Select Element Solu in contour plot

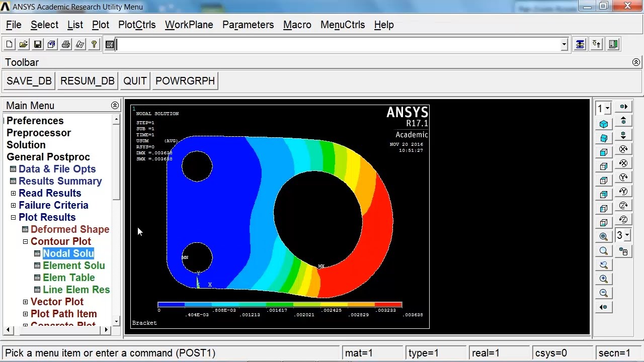(74, 265)
